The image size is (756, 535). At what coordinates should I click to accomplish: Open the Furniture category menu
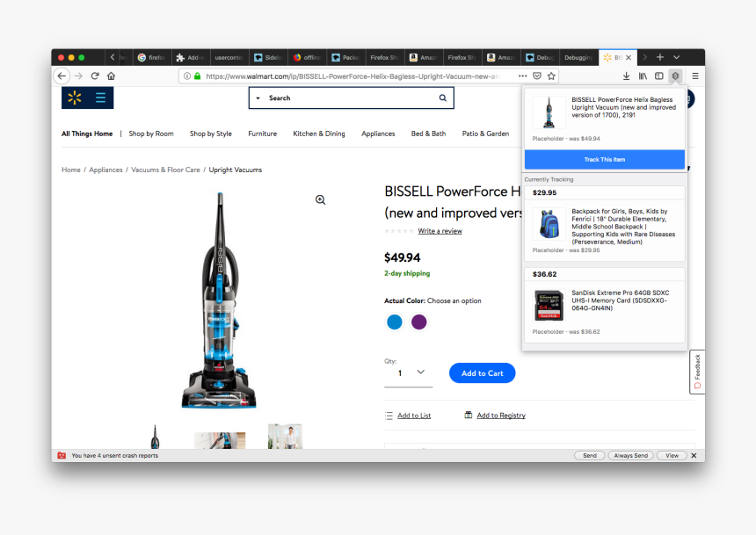tap(262, 134)
